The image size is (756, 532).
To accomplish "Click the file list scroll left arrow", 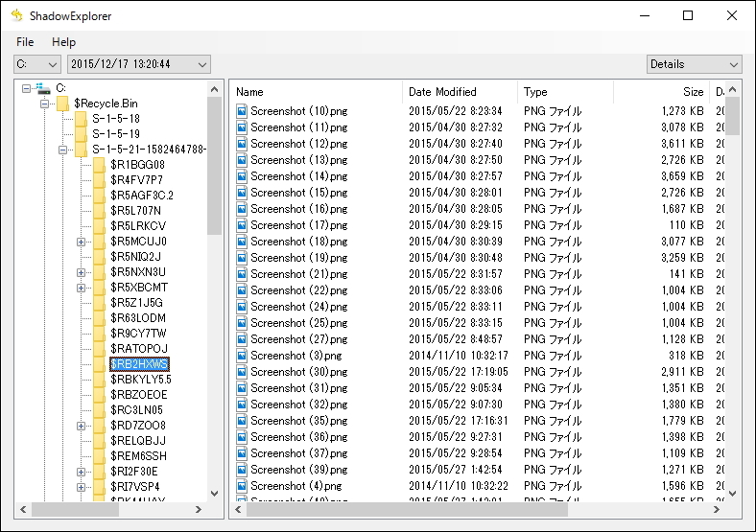I will click(x=238, y=509).
